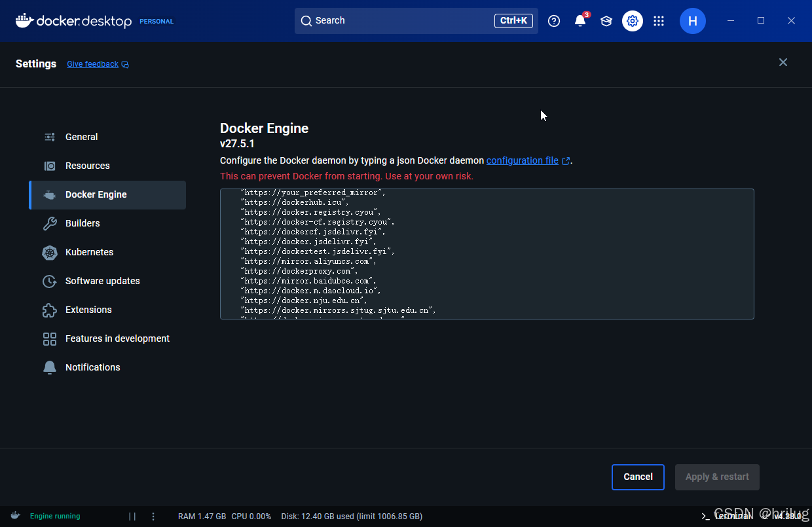
Task: Click the whale icon in status bar
Action: (15, 516)
